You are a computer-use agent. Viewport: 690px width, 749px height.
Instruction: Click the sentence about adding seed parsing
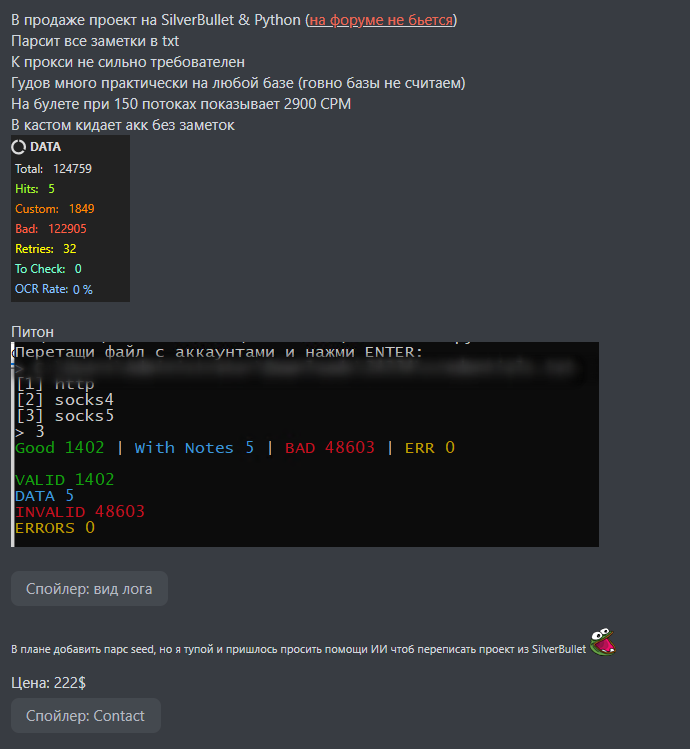(299, 649)
